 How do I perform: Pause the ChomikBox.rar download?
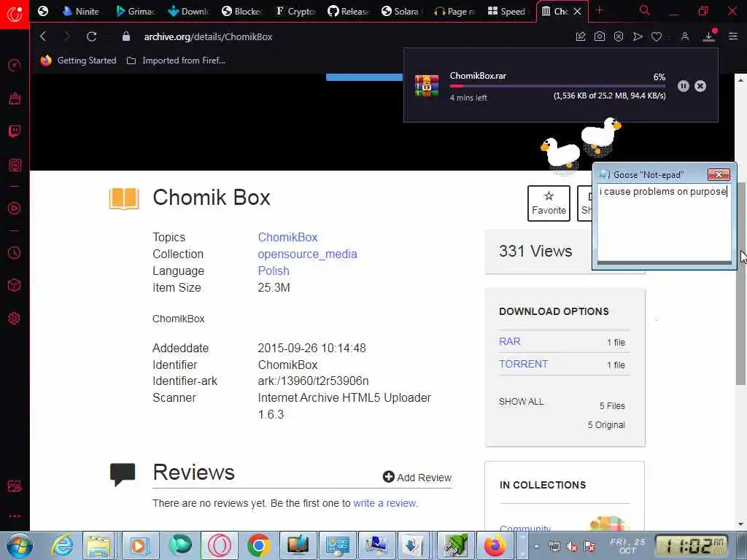pyautogui.click(x=683, y=86)
